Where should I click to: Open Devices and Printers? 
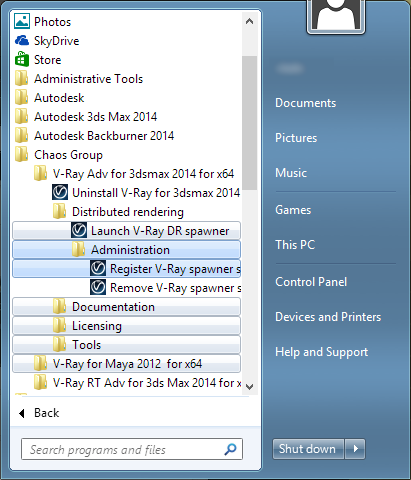click(328, 317)
